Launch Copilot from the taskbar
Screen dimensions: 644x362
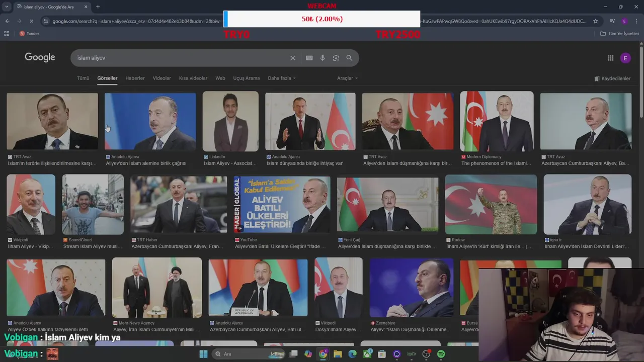tap(308, 354)
